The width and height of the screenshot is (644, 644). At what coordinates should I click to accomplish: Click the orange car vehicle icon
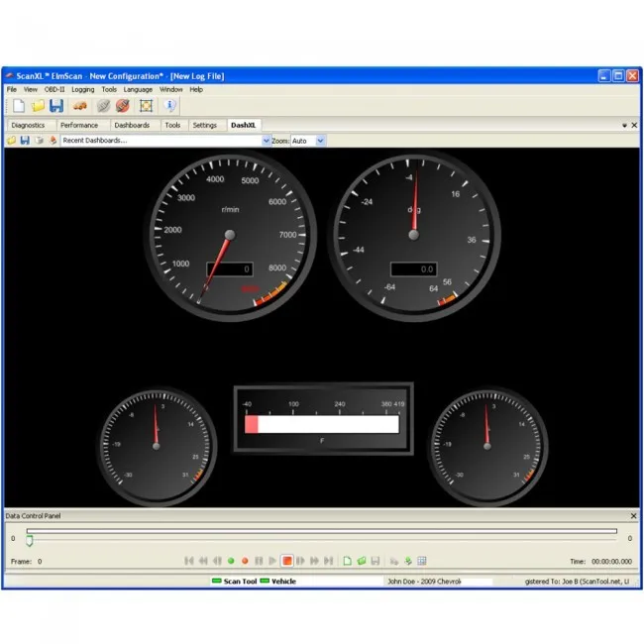pyautogui.click(x=79, y=106)
